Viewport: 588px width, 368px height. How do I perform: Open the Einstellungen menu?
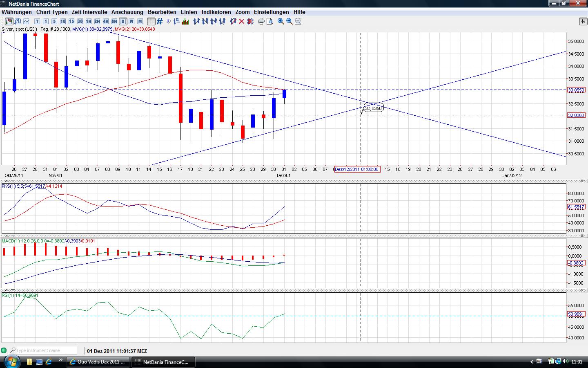271,12
